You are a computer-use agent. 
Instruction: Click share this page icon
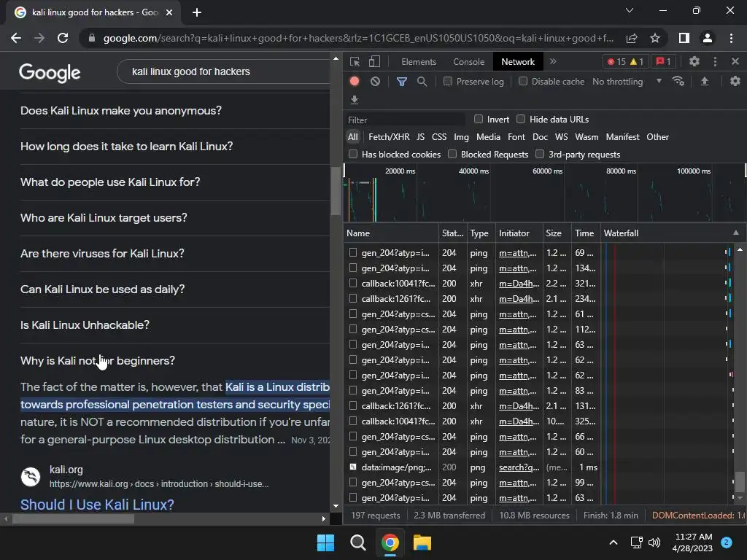632,38
